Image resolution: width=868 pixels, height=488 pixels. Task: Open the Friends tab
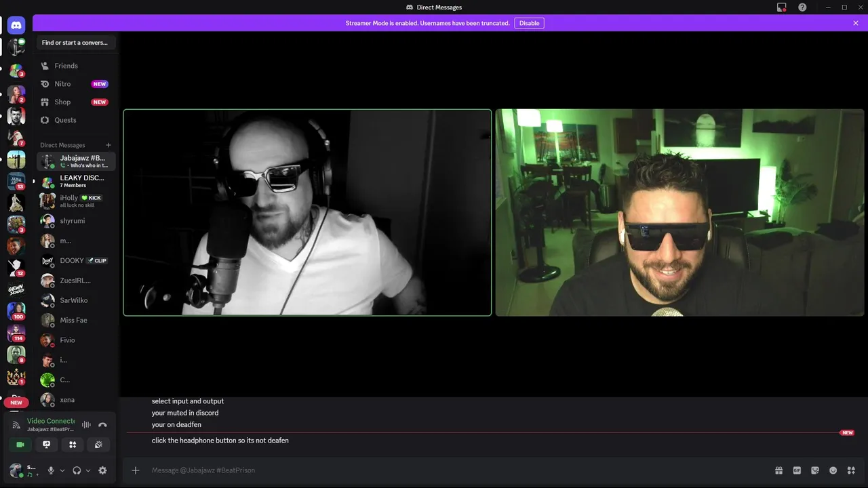tap(76, 66)
